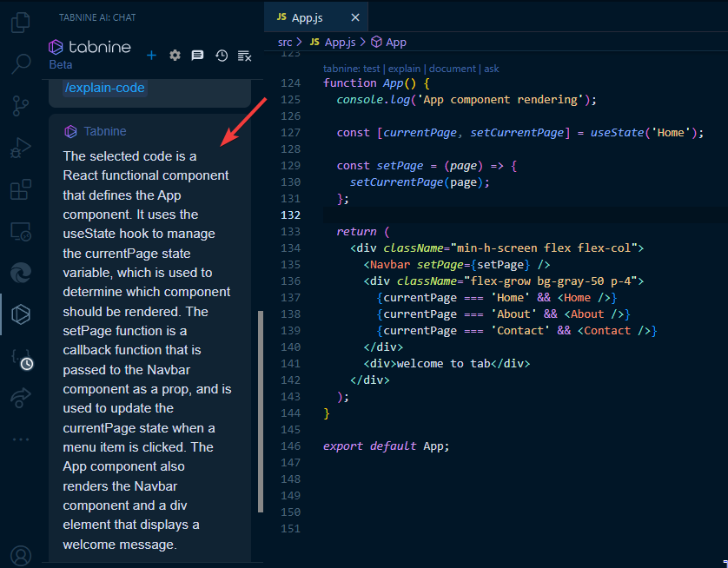
Task: Show additional views via the ellipsis
Action: coord(21,439)
